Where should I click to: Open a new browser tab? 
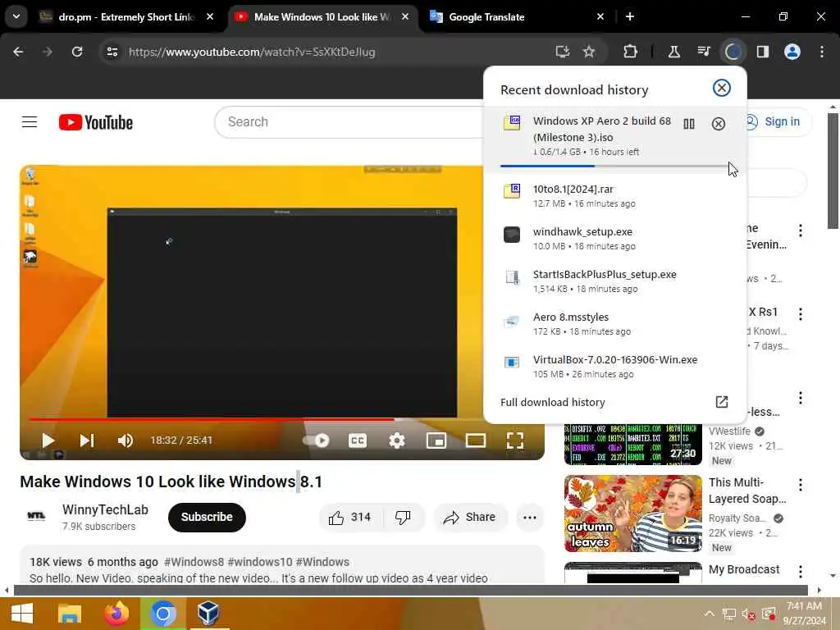pos(630,16)
